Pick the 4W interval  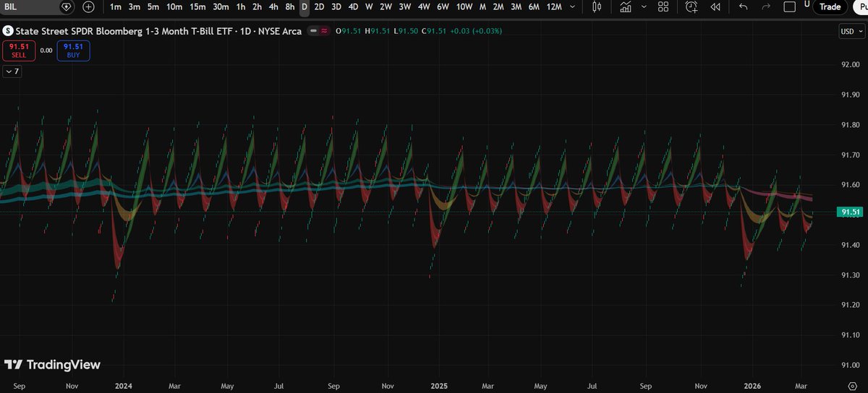(x=424, y=7)
